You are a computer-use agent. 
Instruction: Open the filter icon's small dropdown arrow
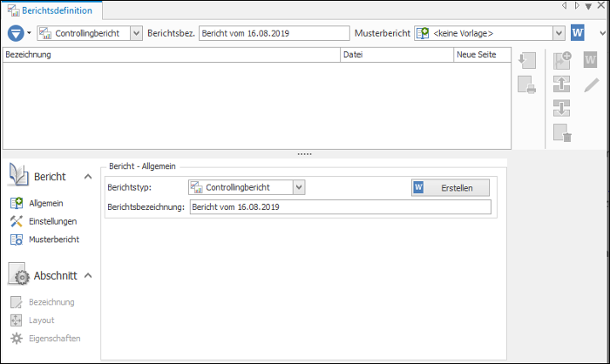29,33
